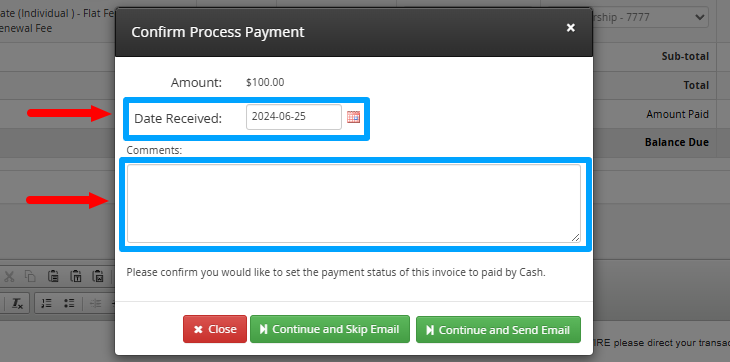Image resolution: width=730 pixels, height=362 pixels.
Task: Click the Copy icon in editor toolbar
Action: pos(30,276)
